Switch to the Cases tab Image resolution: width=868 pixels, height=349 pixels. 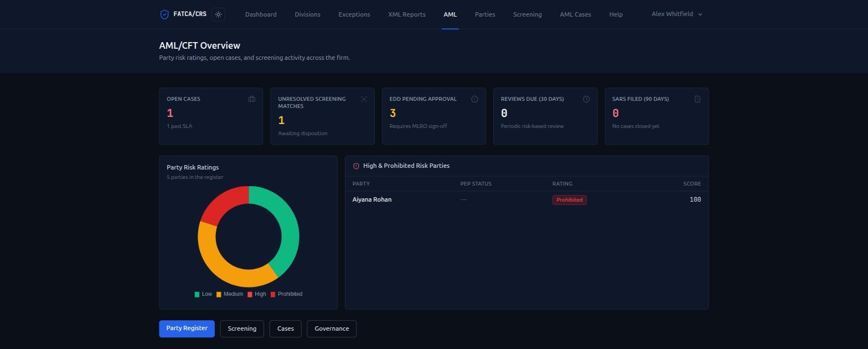point(285,329)
